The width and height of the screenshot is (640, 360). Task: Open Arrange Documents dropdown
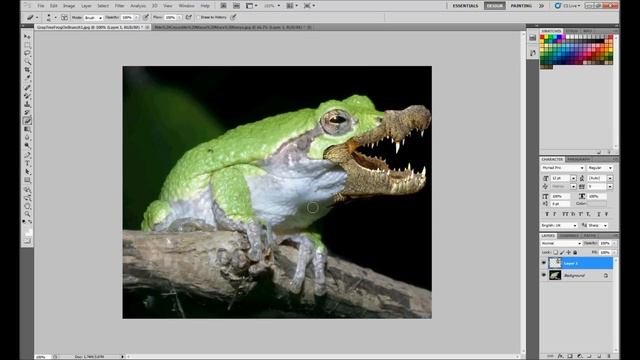[292, 6]
